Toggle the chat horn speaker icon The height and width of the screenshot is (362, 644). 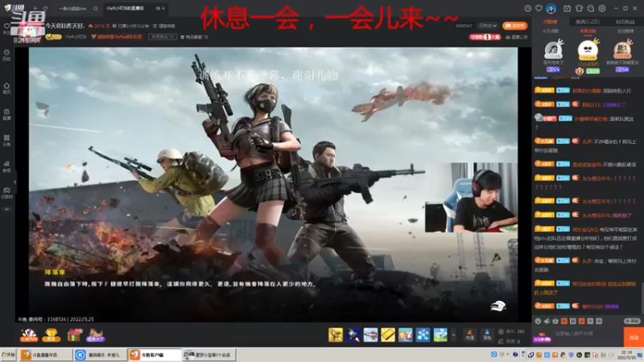pyautogui.click(x=547, y=321)
